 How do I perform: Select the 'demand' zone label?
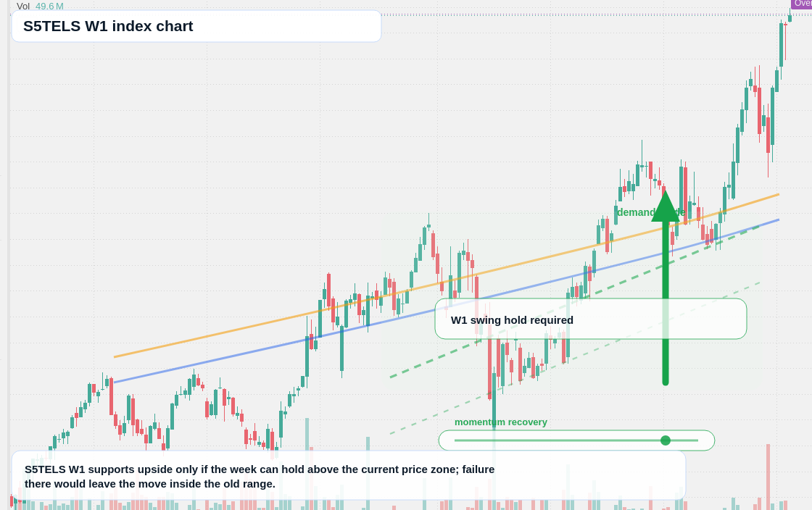coord(651,212)
